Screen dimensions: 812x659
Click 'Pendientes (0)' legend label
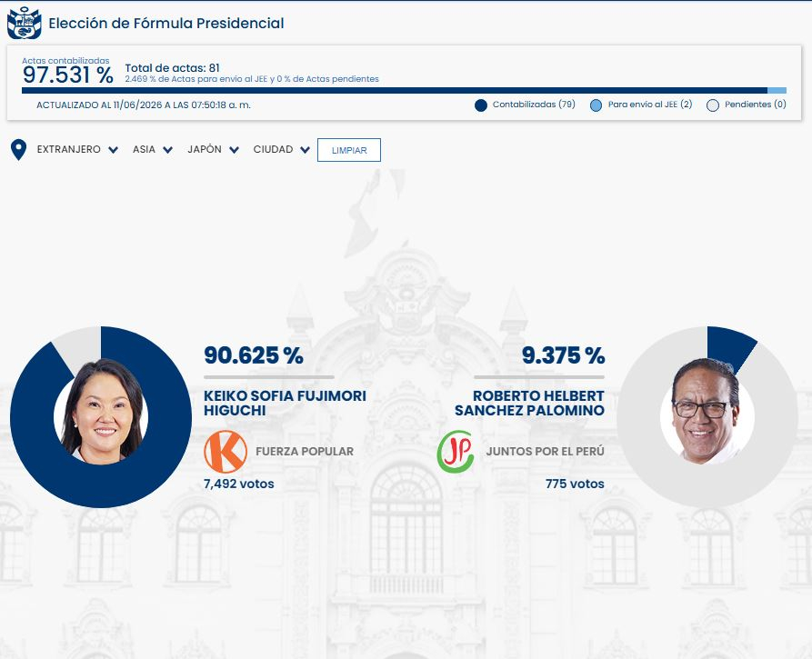tap(756, 104)
